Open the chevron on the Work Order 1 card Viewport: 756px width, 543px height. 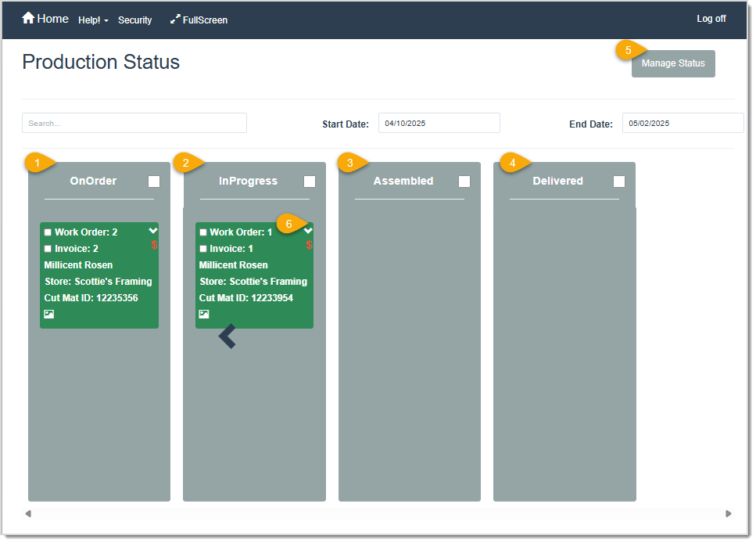pos(310,230)
